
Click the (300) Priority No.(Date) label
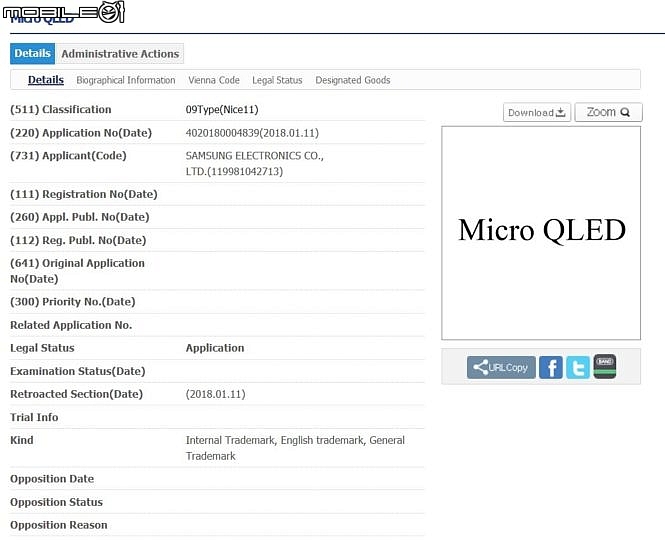pyautogui.click(x=73, y=302)
